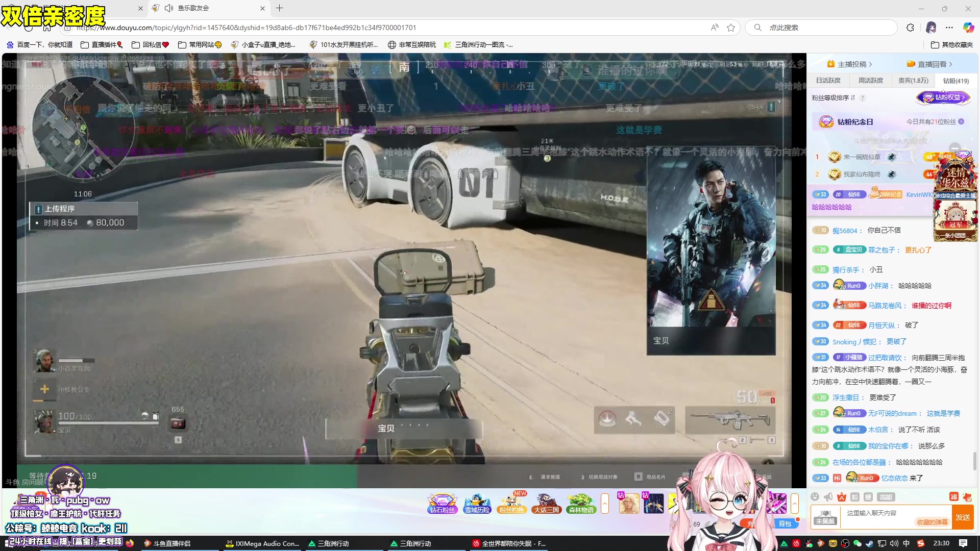Mute the 鱼乐歌友会 tab audio
Viewport: 980px width, 551px height.
169,8
